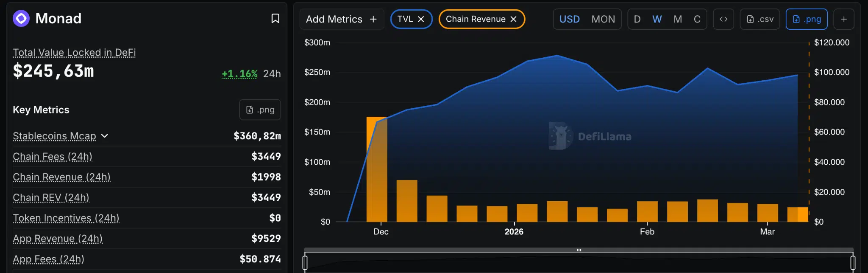This screenshot has height=273, width=868.
Task: Download chart data as .csv
Action: (x=760, y=19)
